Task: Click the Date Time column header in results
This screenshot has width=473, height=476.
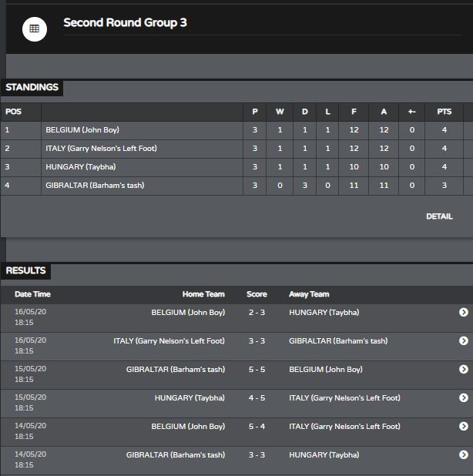Action: 32,294
